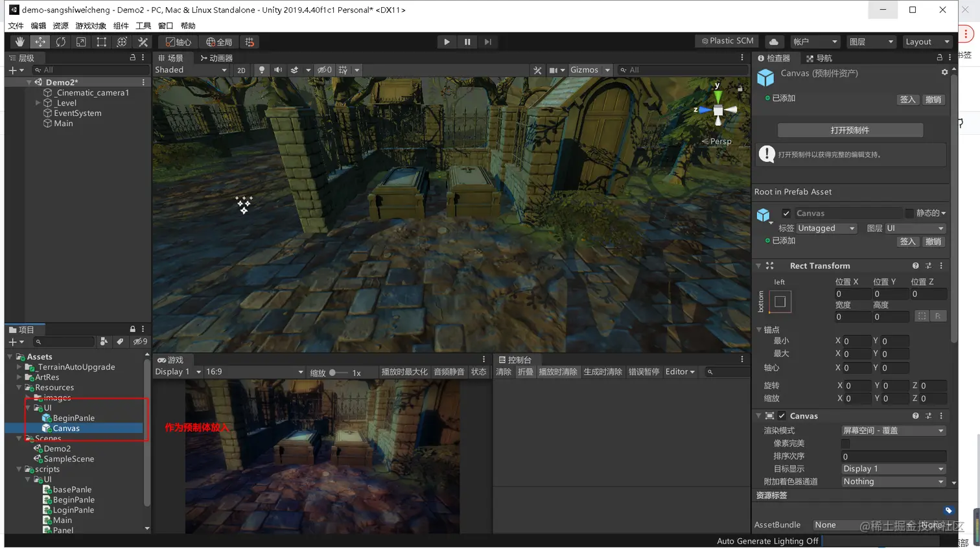The image size is (980, 549).
Task: Uncheck the Canvas component enabled checkbox
Action: point(782,416)
